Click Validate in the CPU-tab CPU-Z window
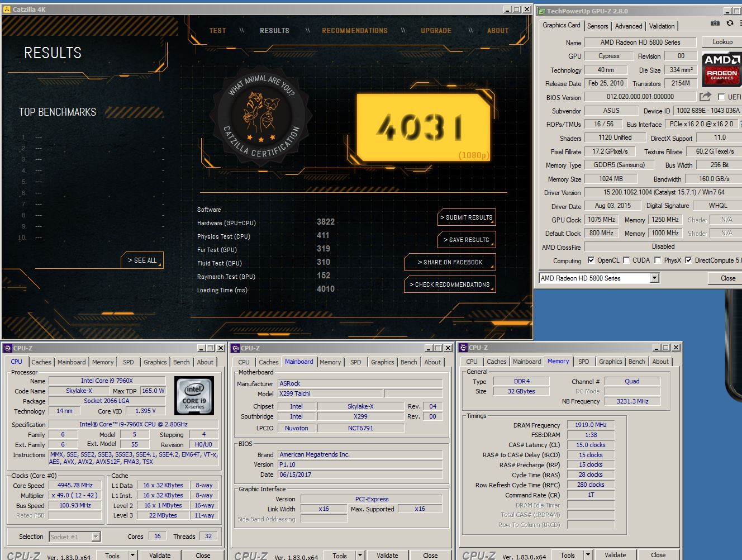742x560 pixels. coord(160,556)
